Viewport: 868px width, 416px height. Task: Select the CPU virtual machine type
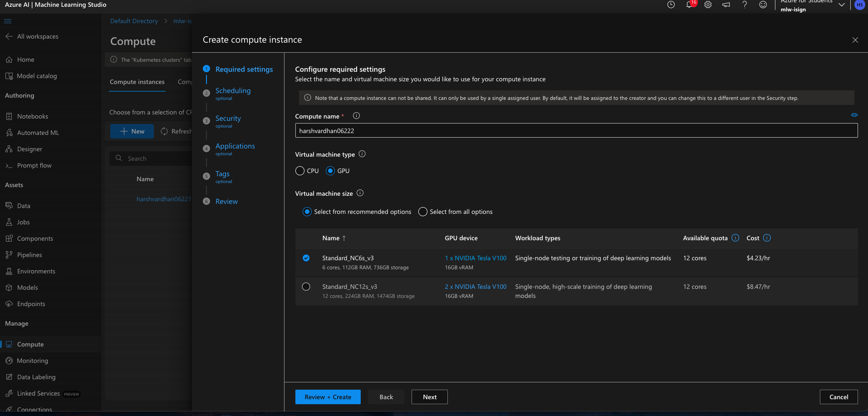coord(300,171)
